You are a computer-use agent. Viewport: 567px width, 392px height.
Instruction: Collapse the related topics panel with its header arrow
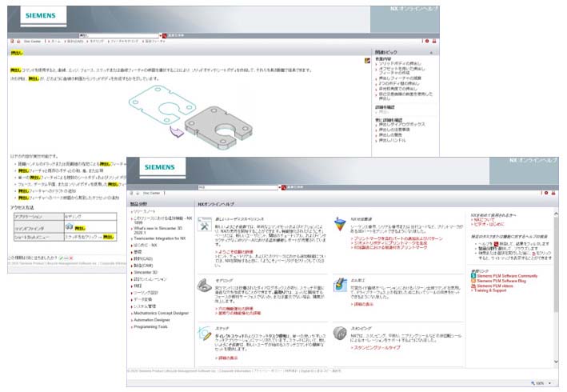point(431,53)
